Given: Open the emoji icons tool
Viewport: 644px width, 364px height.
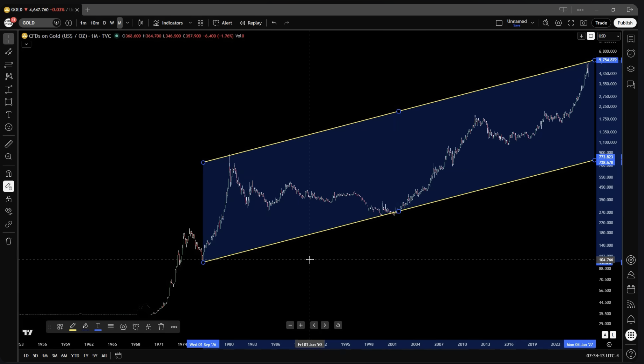Looking at the screenshot, I should coord(9,127).
